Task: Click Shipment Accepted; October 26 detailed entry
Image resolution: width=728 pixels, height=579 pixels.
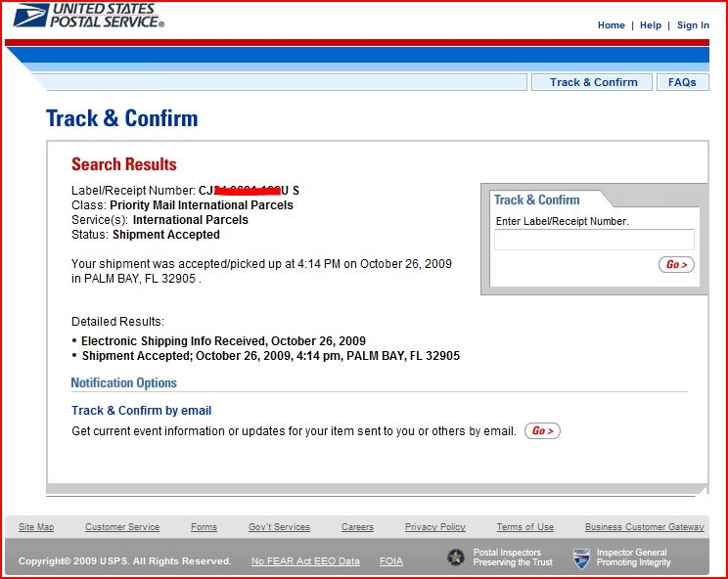Action: [x=271, y=356]
